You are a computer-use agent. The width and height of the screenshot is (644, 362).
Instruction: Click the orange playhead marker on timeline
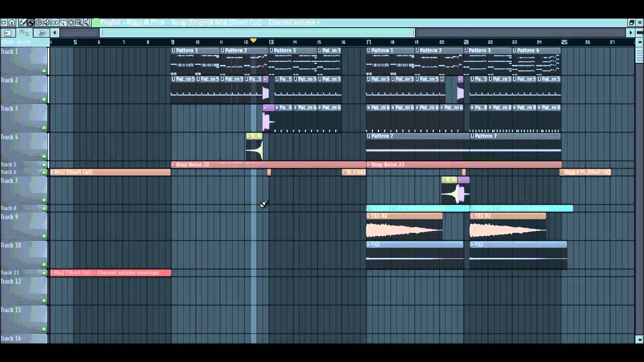(254, 41)
